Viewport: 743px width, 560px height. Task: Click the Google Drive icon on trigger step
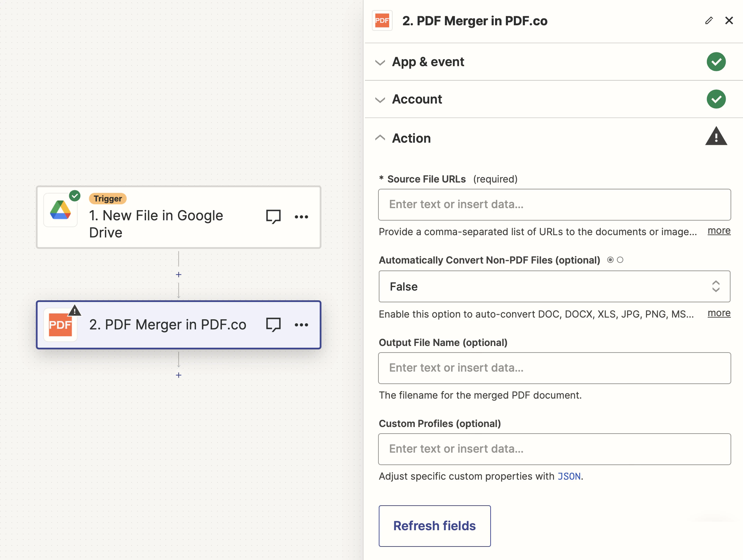(x=60, y=210)
